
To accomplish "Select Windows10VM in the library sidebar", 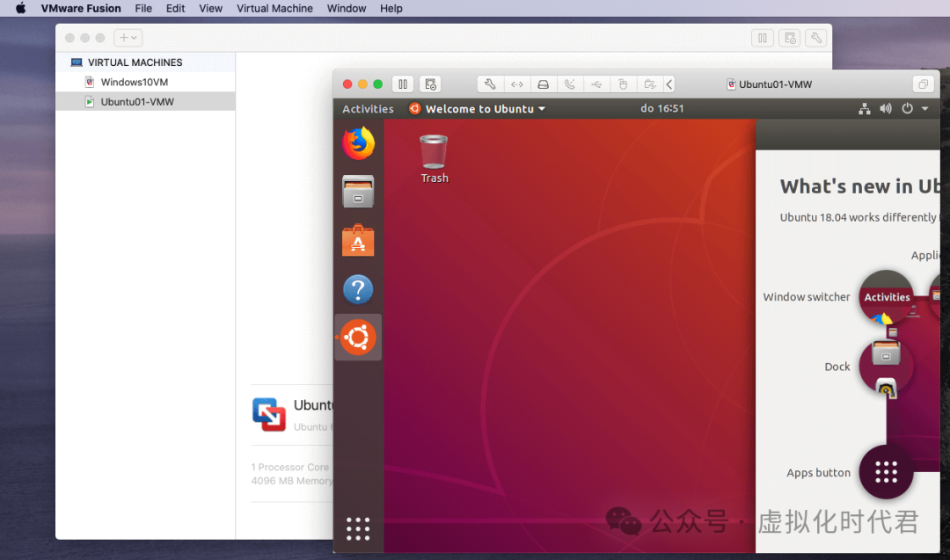I will coord(145,82).
